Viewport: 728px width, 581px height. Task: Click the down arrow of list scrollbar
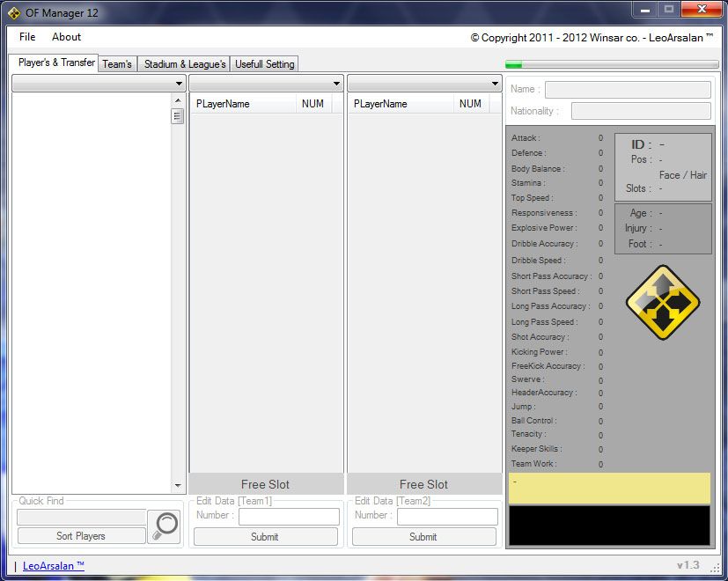point(178,486)
